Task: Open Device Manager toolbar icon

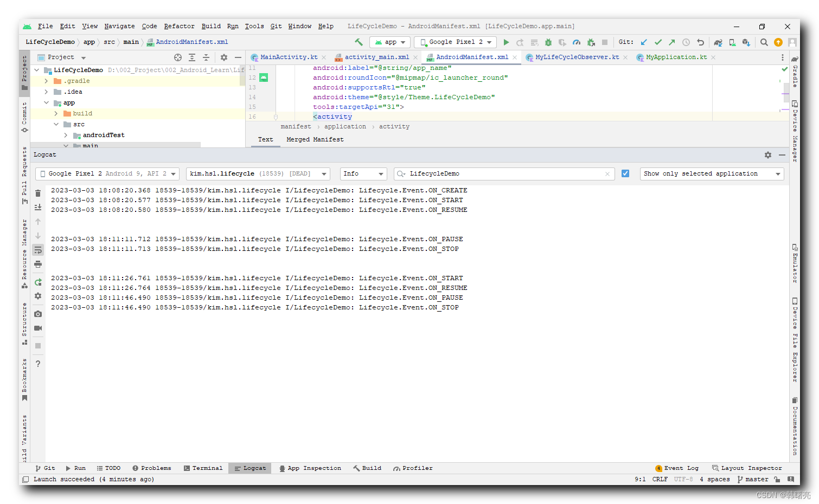Action: point(732,42)
